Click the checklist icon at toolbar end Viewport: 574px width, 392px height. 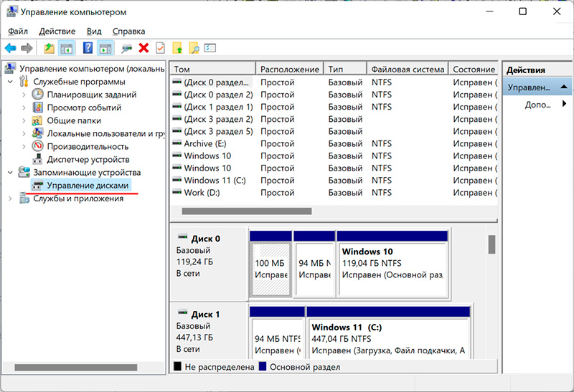coord(210,48)
